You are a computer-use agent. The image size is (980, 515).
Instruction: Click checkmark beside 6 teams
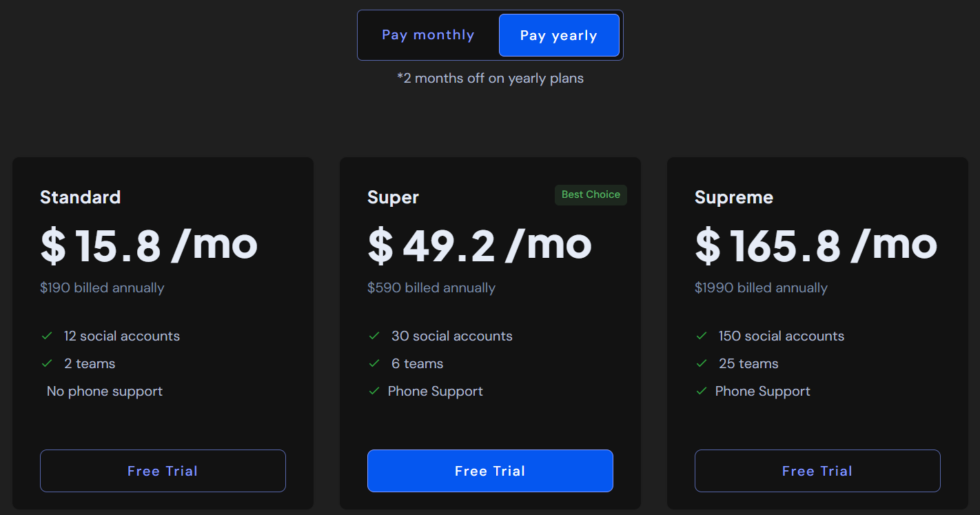tap(374, 363)
